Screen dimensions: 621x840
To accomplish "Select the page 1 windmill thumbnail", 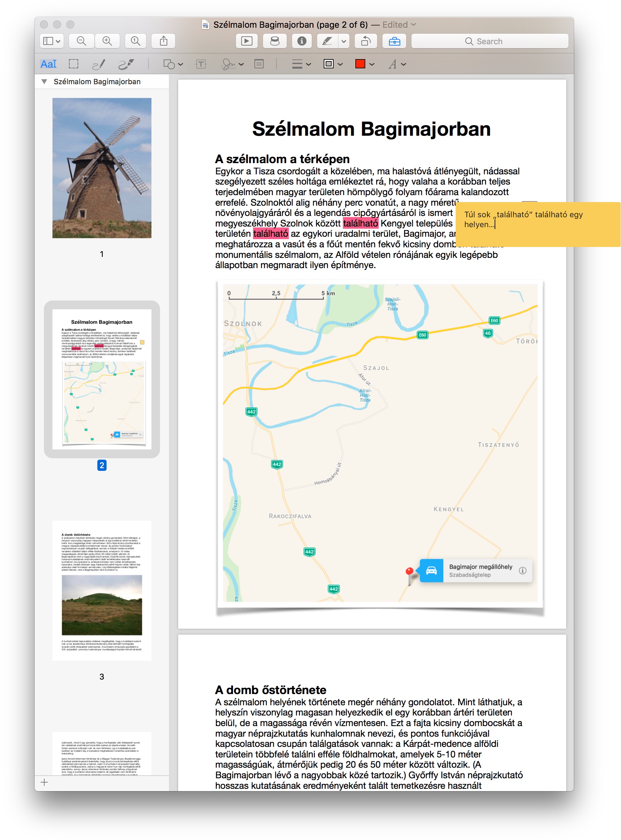I will 102,168.
